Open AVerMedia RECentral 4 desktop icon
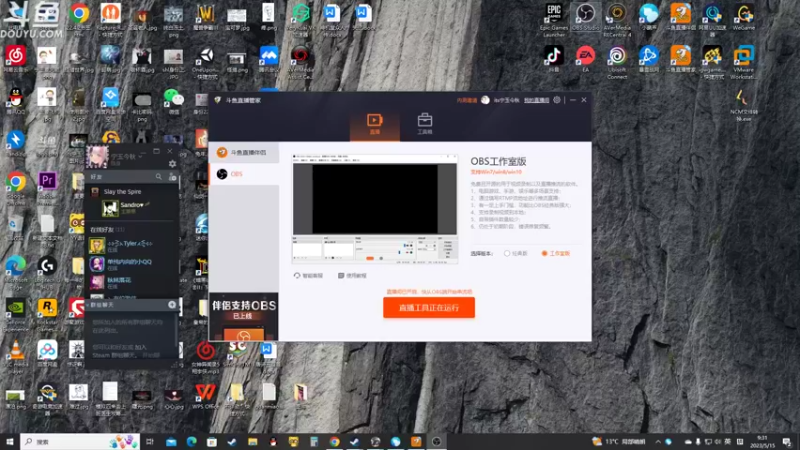 pos(617,19)
